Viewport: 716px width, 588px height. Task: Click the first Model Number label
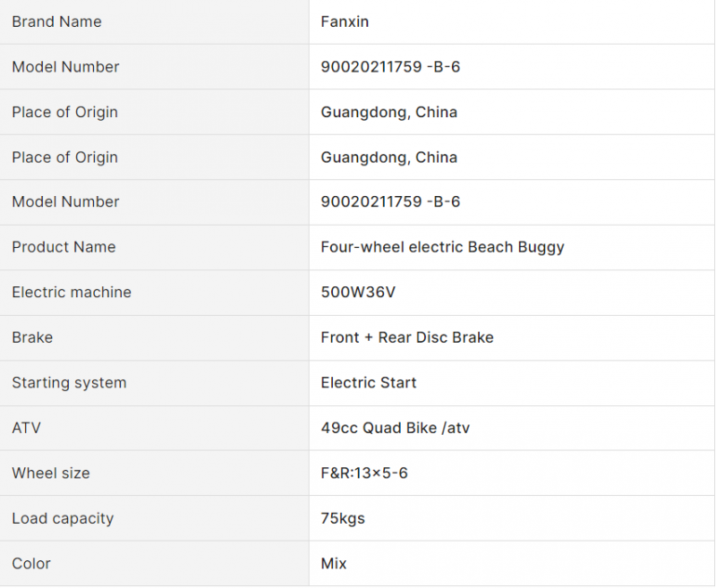pyautogui.click(x=65, y=66)
